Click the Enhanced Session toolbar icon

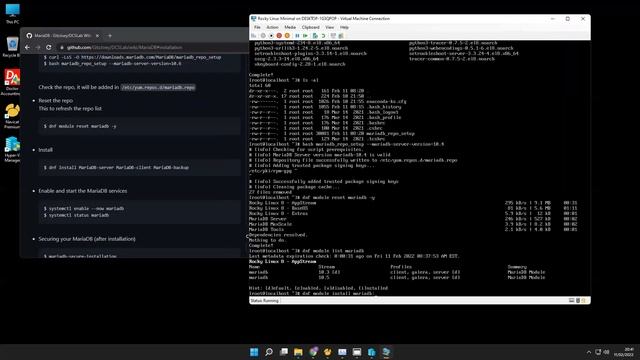tap(333, 36)
